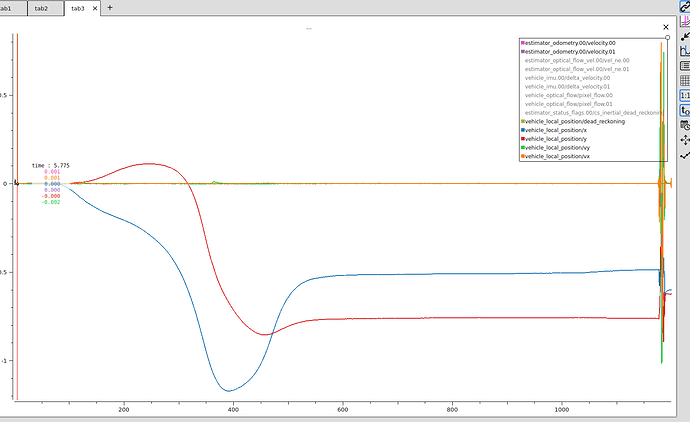
Task: Click the line style icon at toolbar bottom
Action: click(685, 155)
